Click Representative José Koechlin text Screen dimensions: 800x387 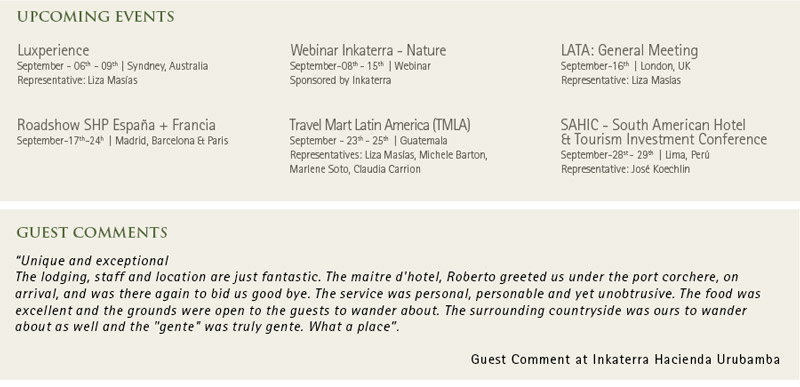tap(625, 169)
